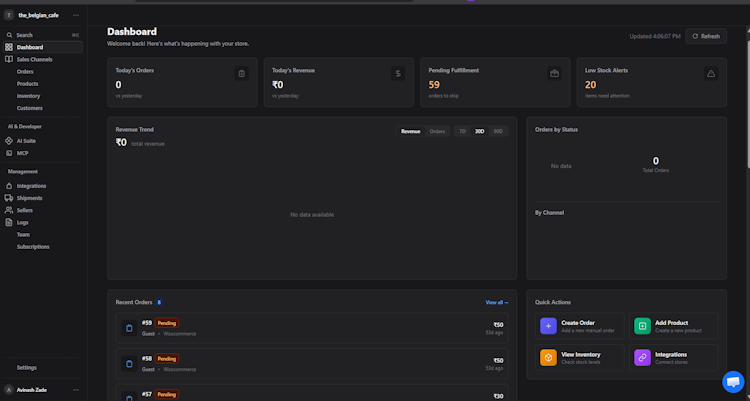Switch the chart to Revenue view

click(410, 131)
